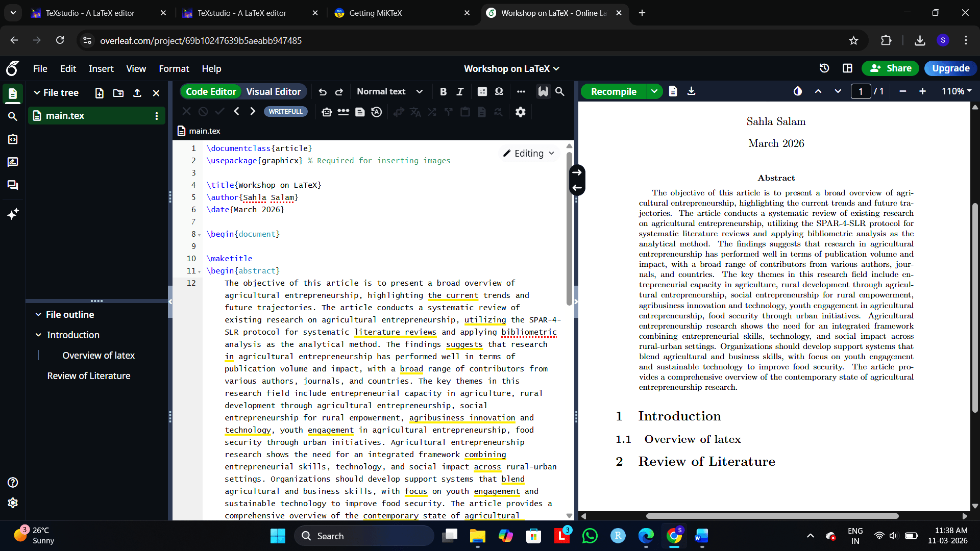
Task: Switch to Code Editor mode
Action: click(211, 92)
